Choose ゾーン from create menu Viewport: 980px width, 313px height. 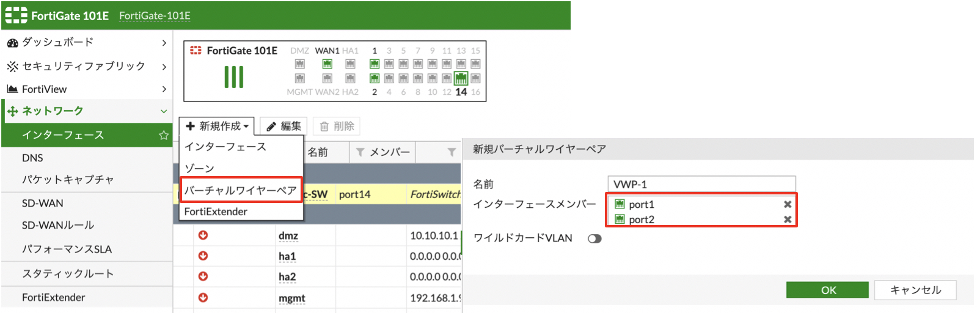pyautogui.click(x=199, y=168)
